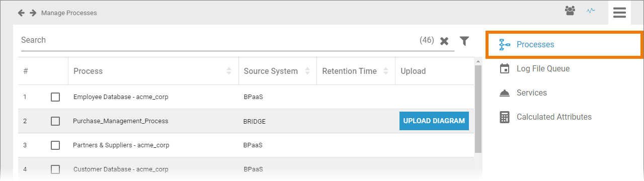Check the Employee Database row checkbox
Viewport: 644px width, 181px height.
pyautogui.click(x=55, y=97)
